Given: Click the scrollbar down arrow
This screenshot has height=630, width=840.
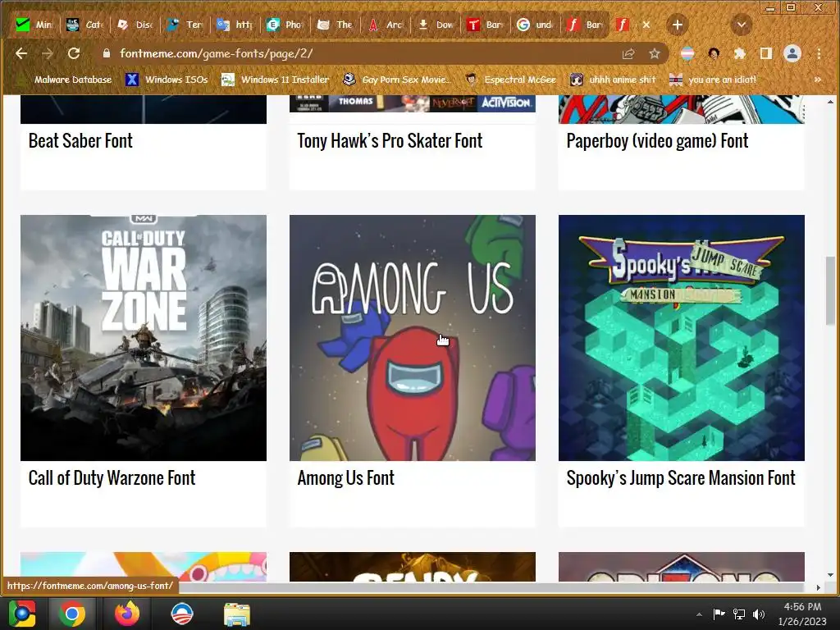Looking at the screenshot, I should (x=830, y=575).
